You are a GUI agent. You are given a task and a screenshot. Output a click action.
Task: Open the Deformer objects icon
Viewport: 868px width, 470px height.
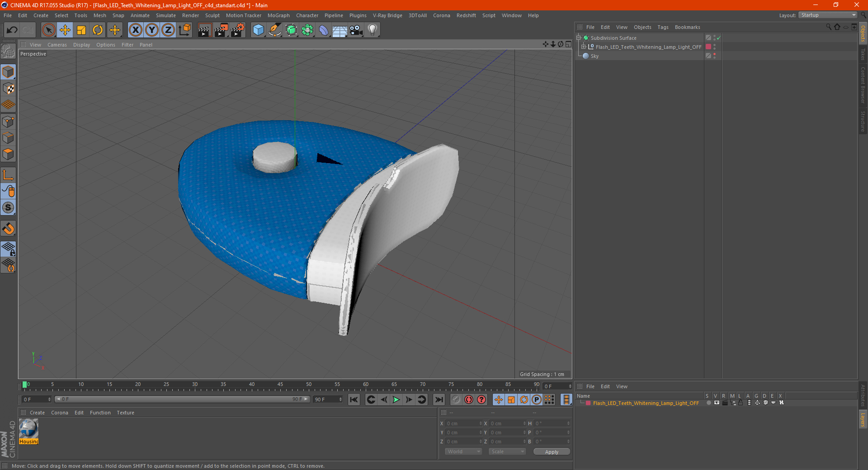click(x=324, y=30)
